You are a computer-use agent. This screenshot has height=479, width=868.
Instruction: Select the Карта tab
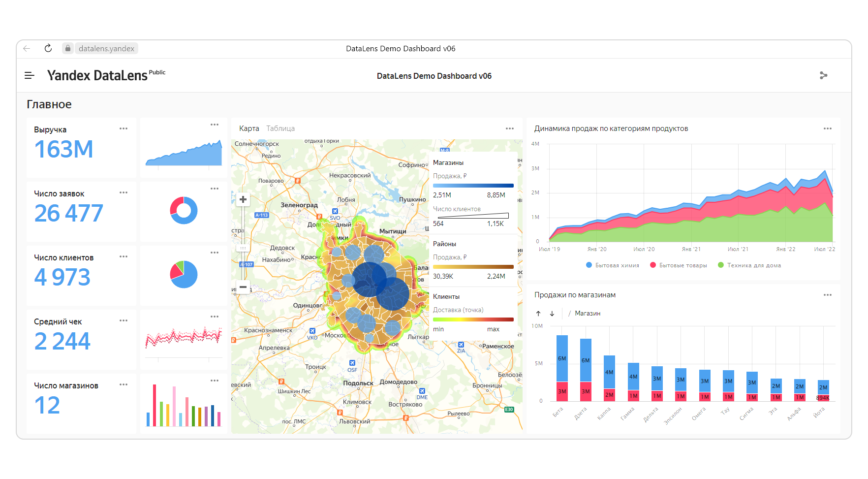click(249, 128)
